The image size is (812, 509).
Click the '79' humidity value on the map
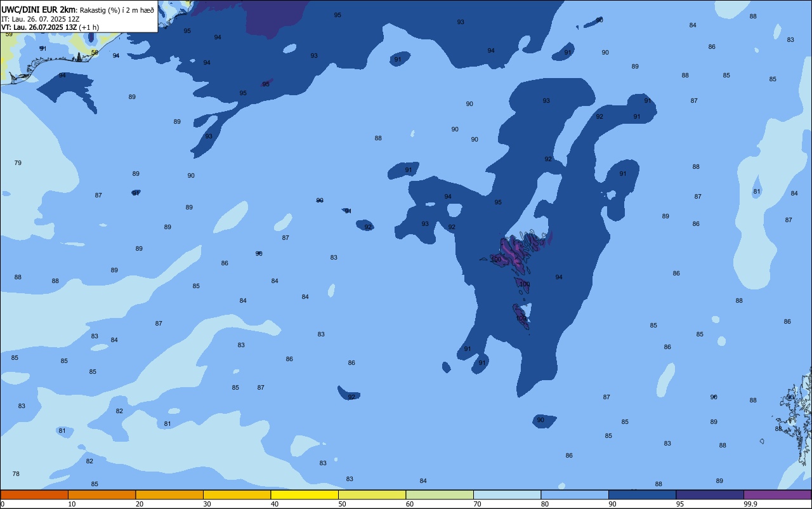[18, 163]
